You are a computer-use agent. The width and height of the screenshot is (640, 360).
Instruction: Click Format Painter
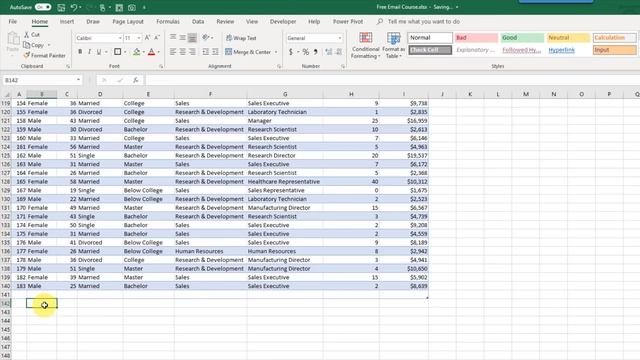coord(44,55)
